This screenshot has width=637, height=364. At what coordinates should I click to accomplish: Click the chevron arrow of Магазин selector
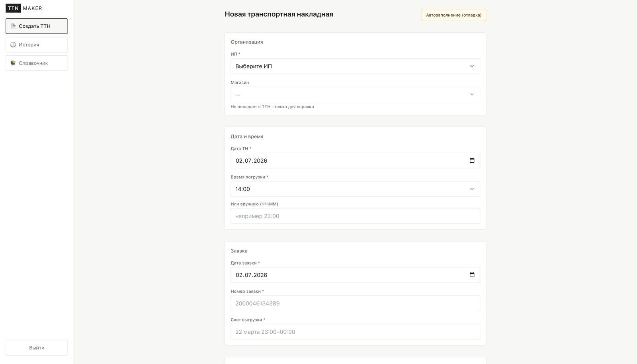pos(472,95)
